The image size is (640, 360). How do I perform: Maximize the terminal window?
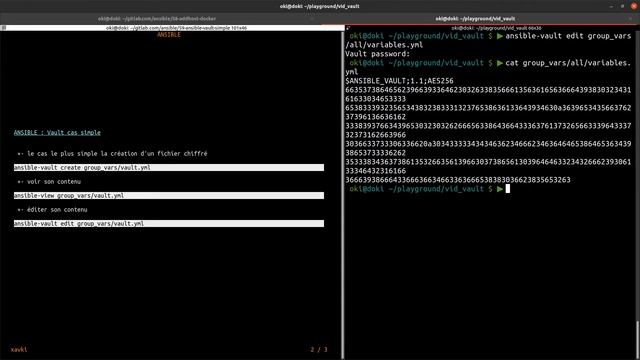click(622, 6)
